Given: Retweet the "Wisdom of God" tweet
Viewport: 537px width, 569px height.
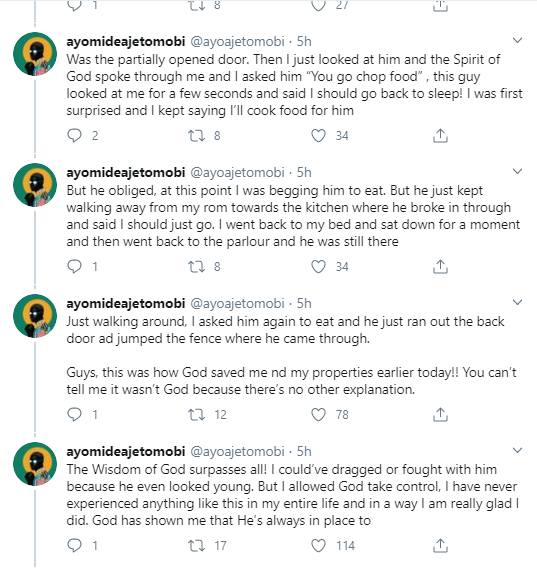Looking at the screenshot, I should point(196,545).
